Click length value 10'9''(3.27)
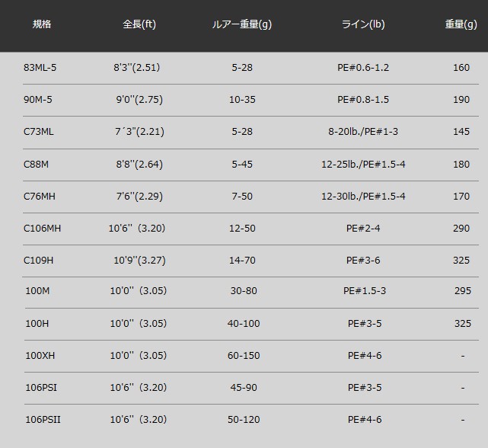 (x=139, y=260)
